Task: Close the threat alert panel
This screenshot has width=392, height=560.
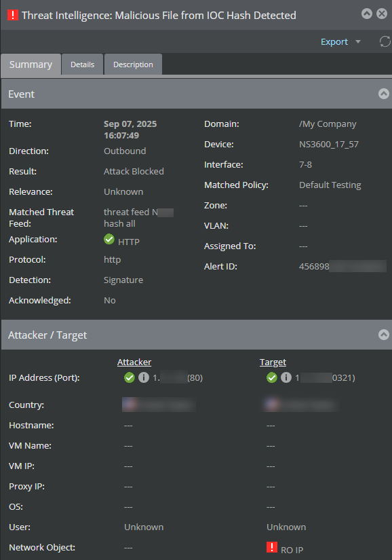Action: 382,14
